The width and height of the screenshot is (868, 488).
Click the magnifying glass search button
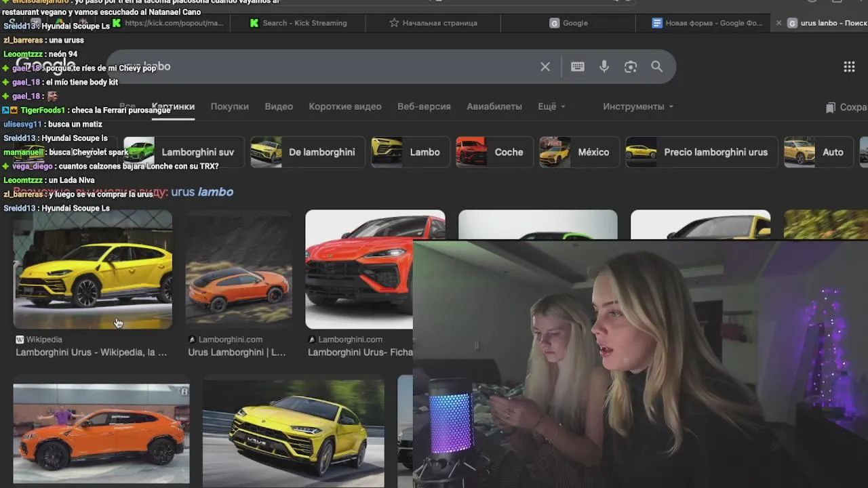[657, 66]
